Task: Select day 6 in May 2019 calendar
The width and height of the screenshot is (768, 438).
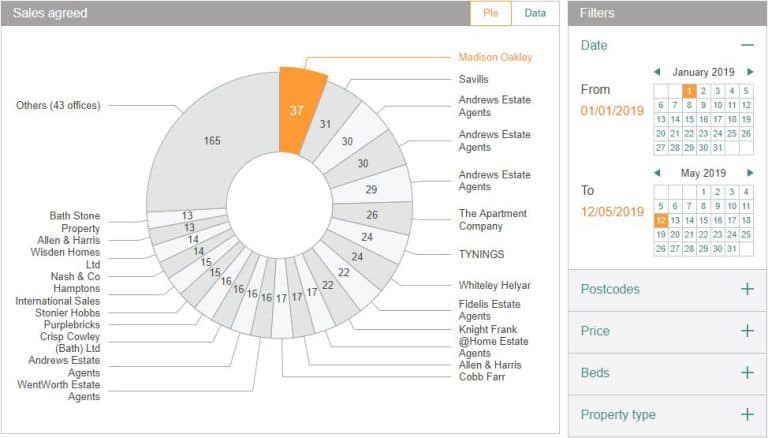Action: click(675, 206)
